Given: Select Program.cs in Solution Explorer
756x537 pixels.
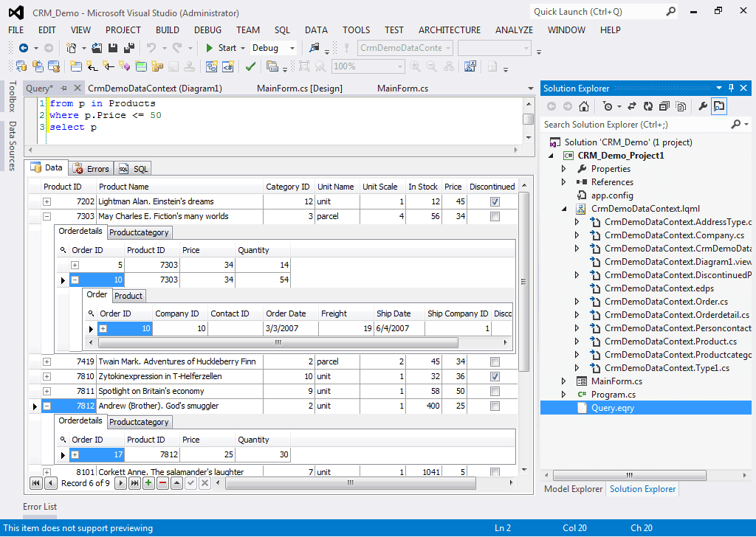Looking at the screenshot, I should click(x=614, y=395).
